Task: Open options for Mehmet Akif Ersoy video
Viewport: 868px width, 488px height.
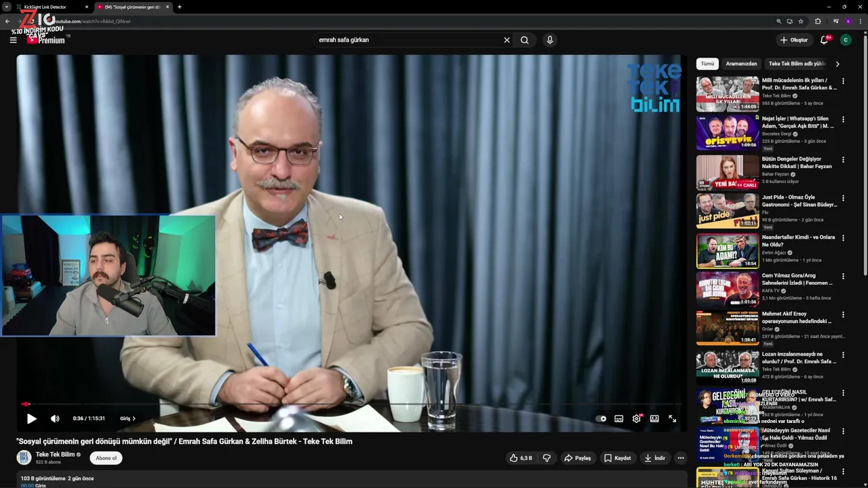Action: [844, 314]
